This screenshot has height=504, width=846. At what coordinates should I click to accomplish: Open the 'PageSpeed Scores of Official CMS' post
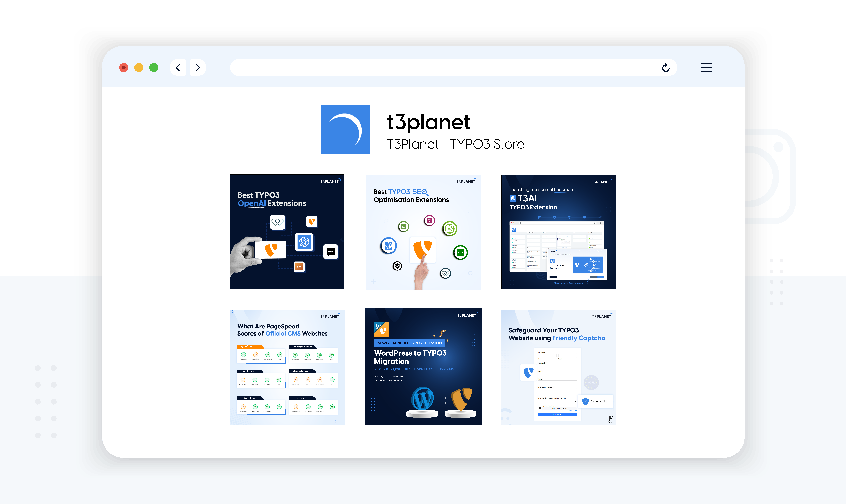pos(287,367)
